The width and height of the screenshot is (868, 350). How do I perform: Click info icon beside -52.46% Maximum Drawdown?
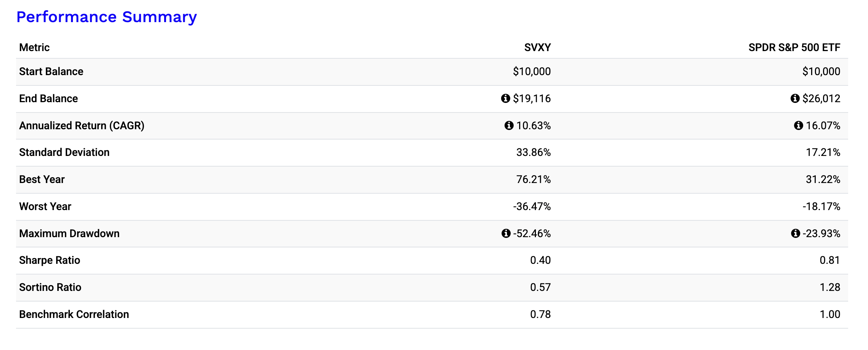506,233
